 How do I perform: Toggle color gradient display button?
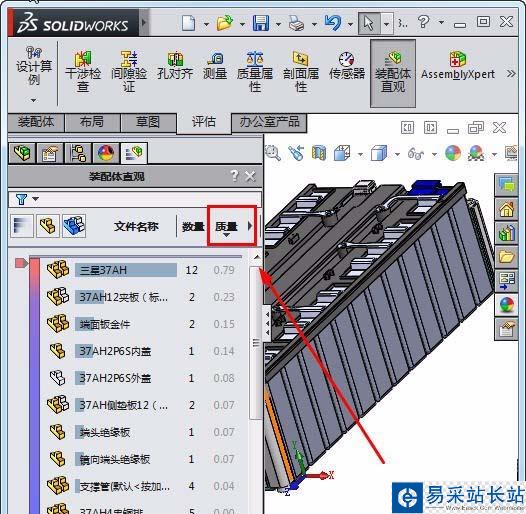click(x=21, y=226)
